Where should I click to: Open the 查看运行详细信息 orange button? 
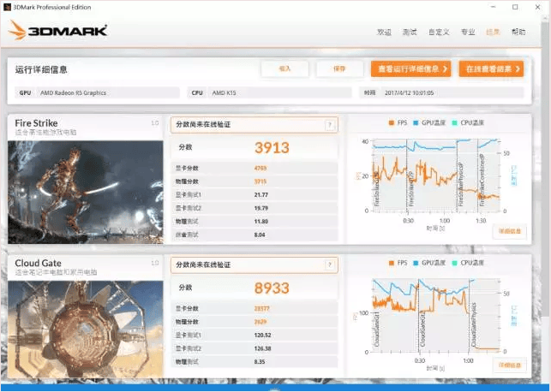click(411, 68)
